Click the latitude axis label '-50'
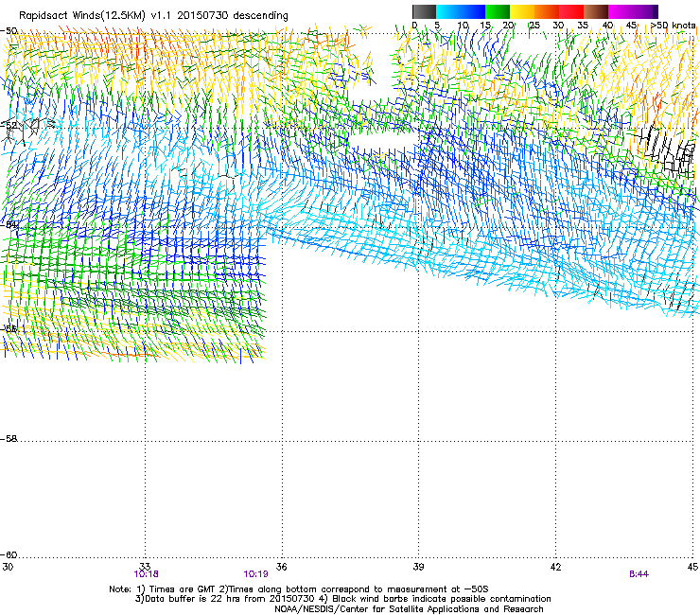 pos(9,31)
